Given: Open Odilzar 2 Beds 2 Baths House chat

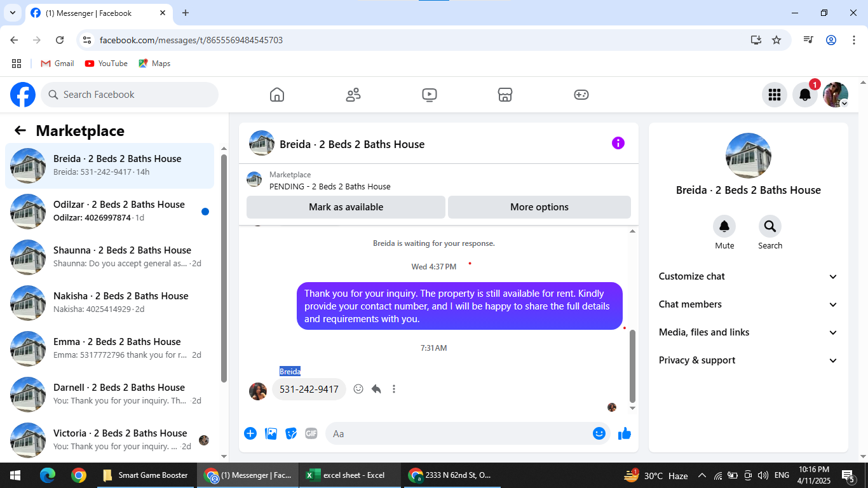Looking at the screenshot, I should click(x=109, y=212).
